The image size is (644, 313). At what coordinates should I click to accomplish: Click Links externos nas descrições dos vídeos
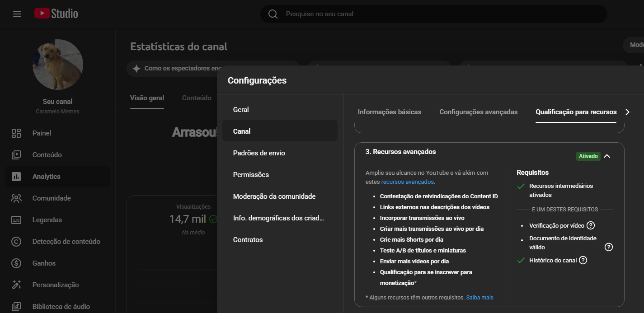coord(435,207)
